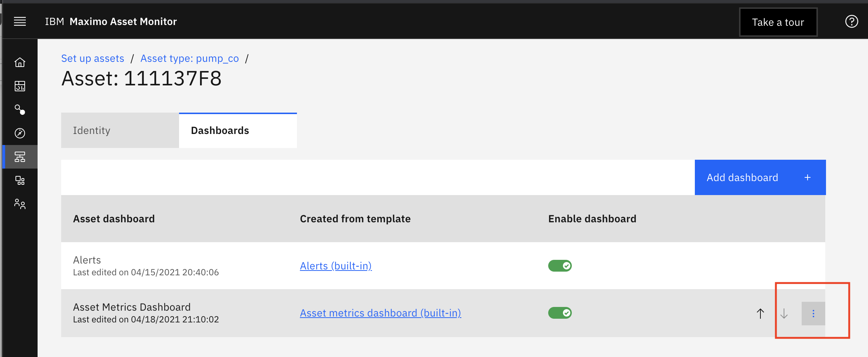Toggle the Alerts dashboard enable switch

[x=560, y=266]
